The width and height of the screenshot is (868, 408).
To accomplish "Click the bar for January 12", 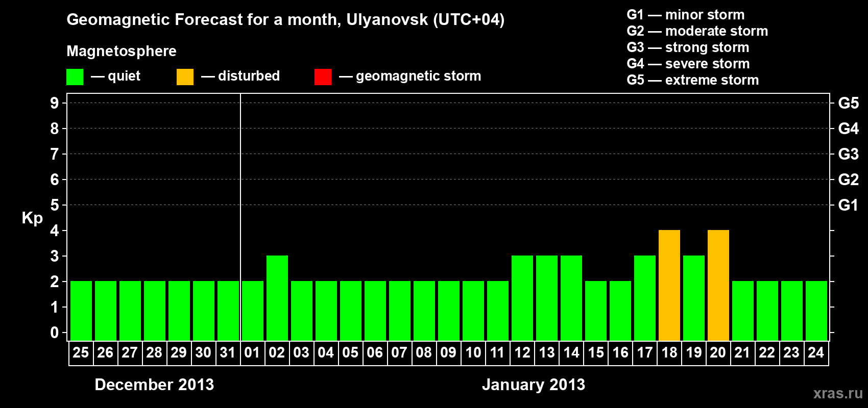I will [522, 298].
